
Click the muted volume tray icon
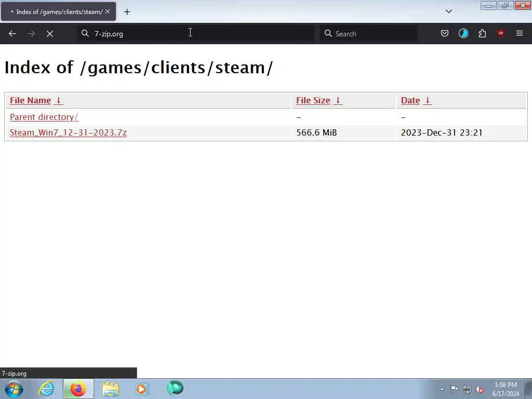tap(480, 390)
